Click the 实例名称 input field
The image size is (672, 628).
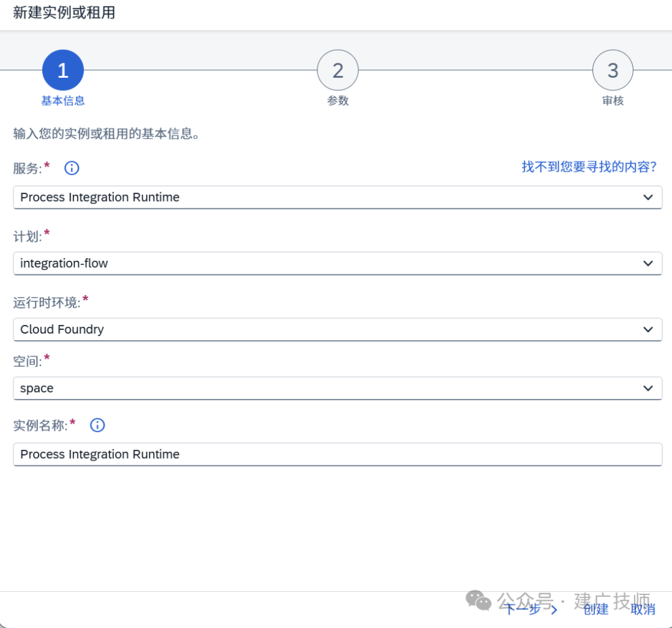[x=338, y=454]
